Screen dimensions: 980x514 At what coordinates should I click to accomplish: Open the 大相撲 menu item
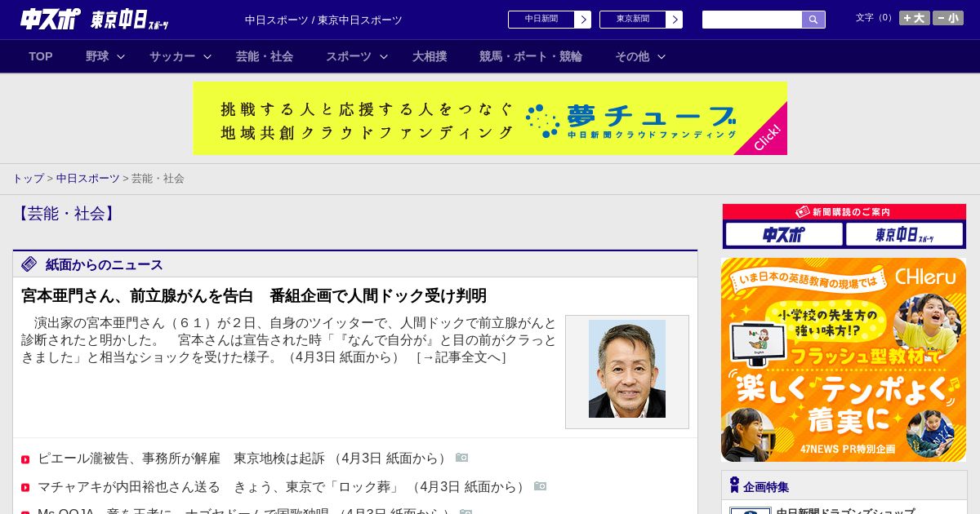[430, 56]
